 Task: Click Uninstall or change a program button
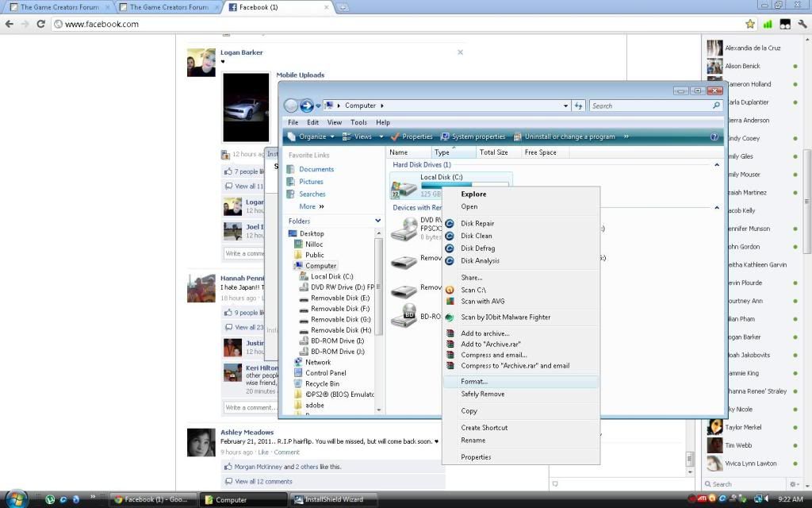click(564, 137)
